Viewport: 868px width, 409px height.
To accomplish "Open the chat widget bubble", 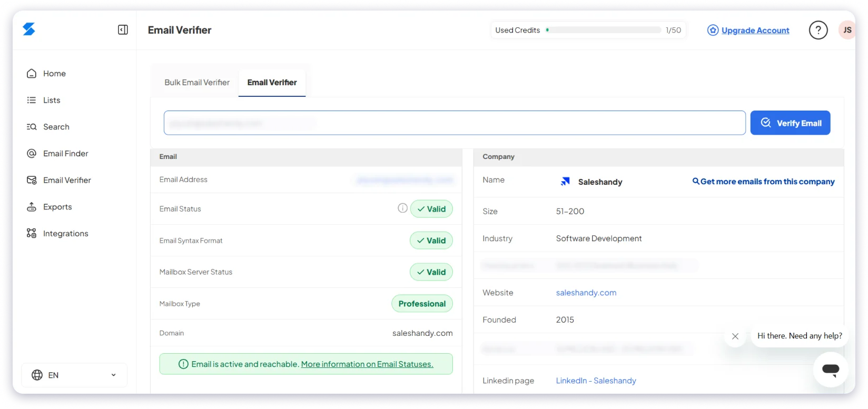I will point(831,370).
